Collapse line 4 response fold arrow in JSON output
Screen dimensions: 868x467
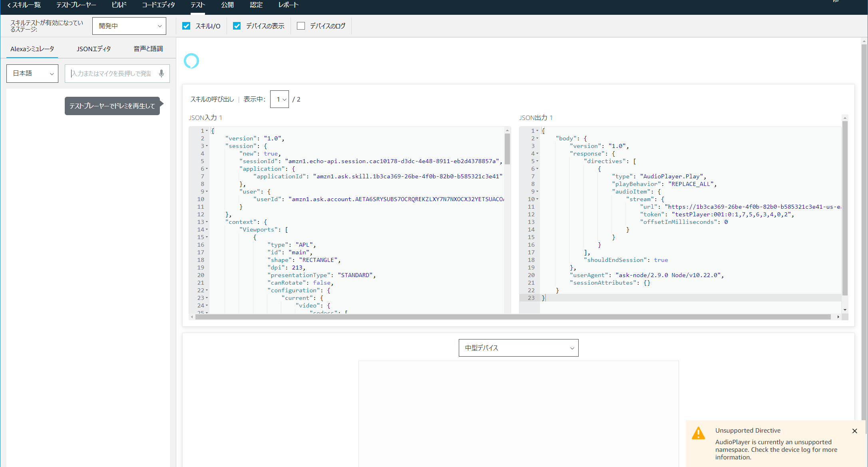pyautogui.click(x=537, y=154)
